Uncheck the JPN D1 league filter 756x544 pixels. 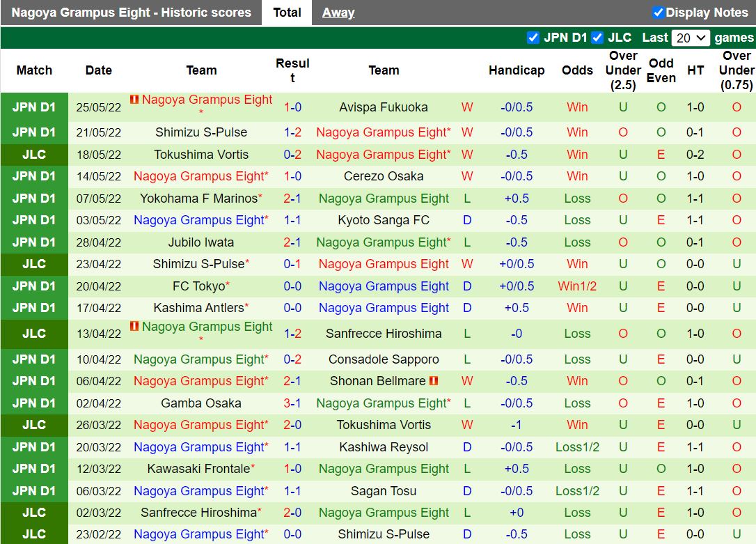pyautogui.click(x=533, y=38)
